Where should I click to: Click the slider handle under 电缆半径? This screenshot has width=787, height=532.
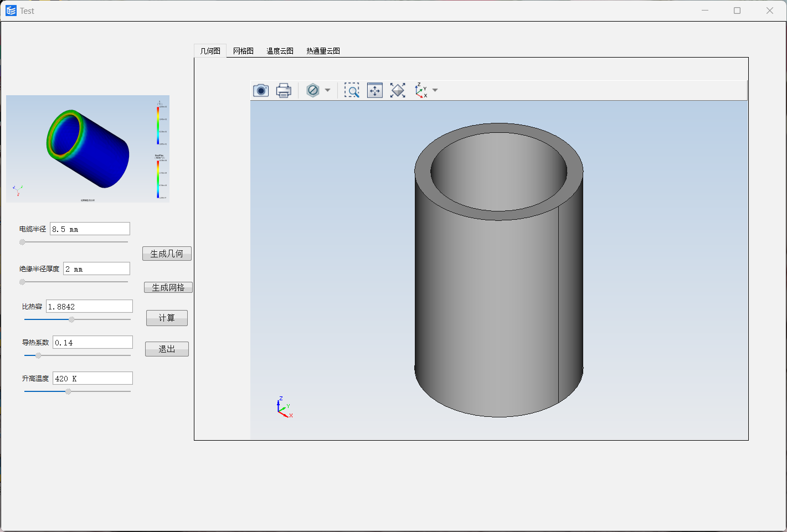pos(22,242)
